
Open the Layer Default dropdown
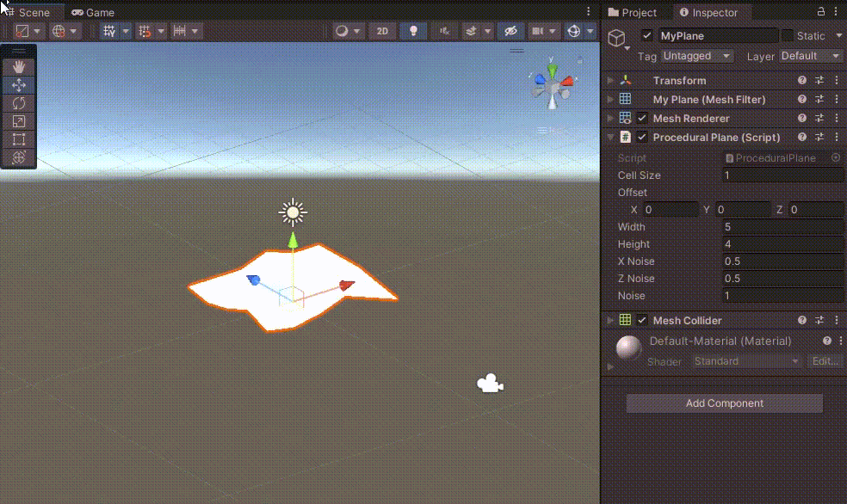[810, 56]
